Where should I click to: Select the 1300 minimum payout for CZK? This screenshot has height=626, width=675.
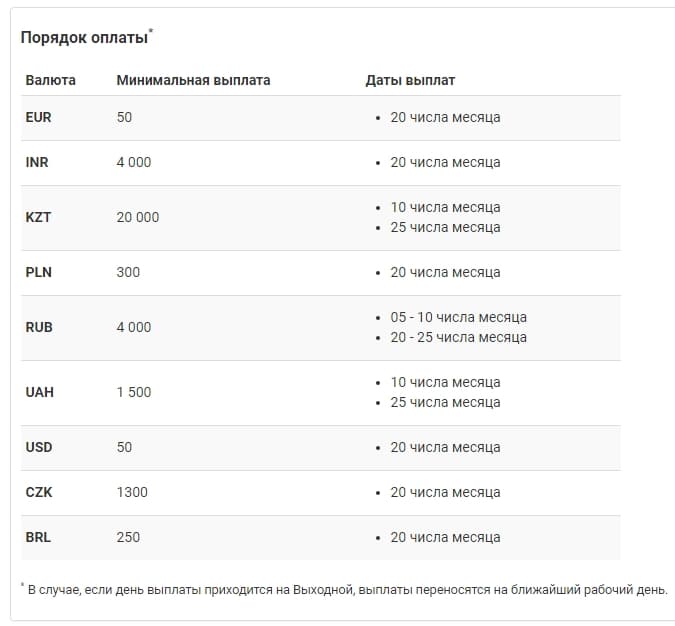[132, 492]
